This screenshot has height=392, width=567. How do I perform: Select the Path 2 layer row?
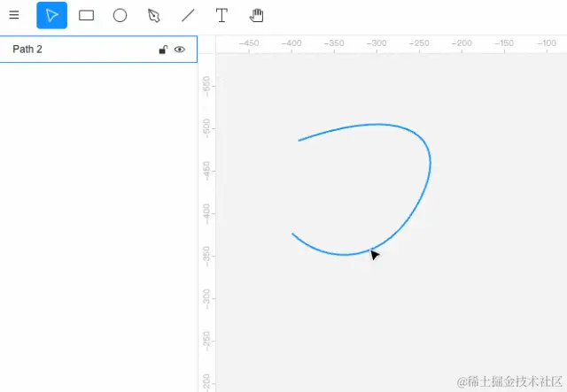pyautogui.click(x=98, y=50)
